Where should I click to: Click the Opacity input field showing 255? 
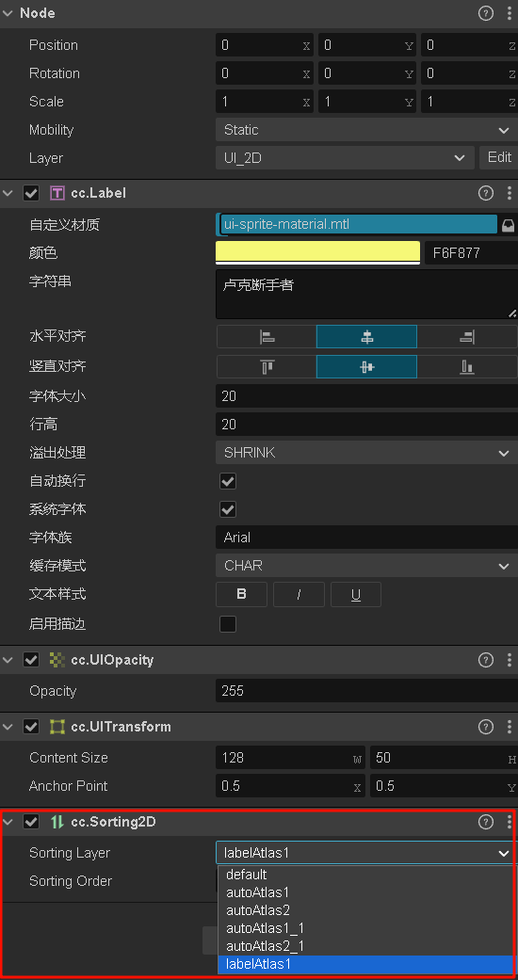366,691
